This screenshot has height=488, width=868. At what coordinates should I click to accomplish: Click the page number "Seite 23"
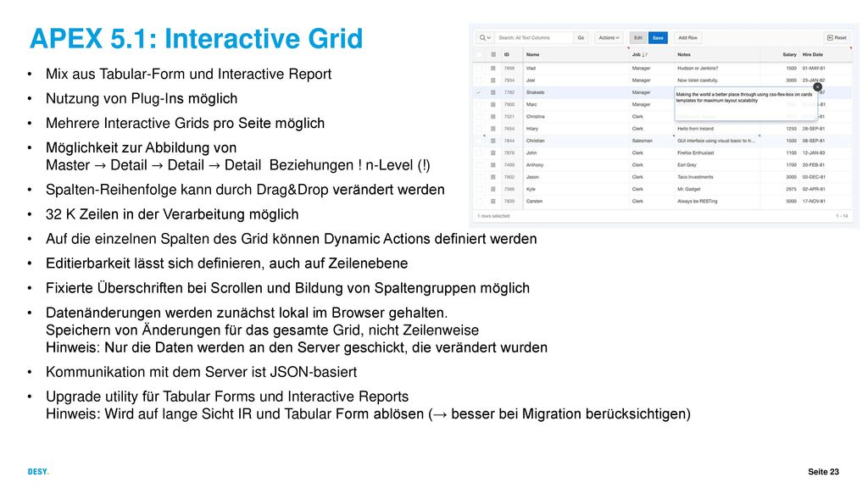click(823, 472)
